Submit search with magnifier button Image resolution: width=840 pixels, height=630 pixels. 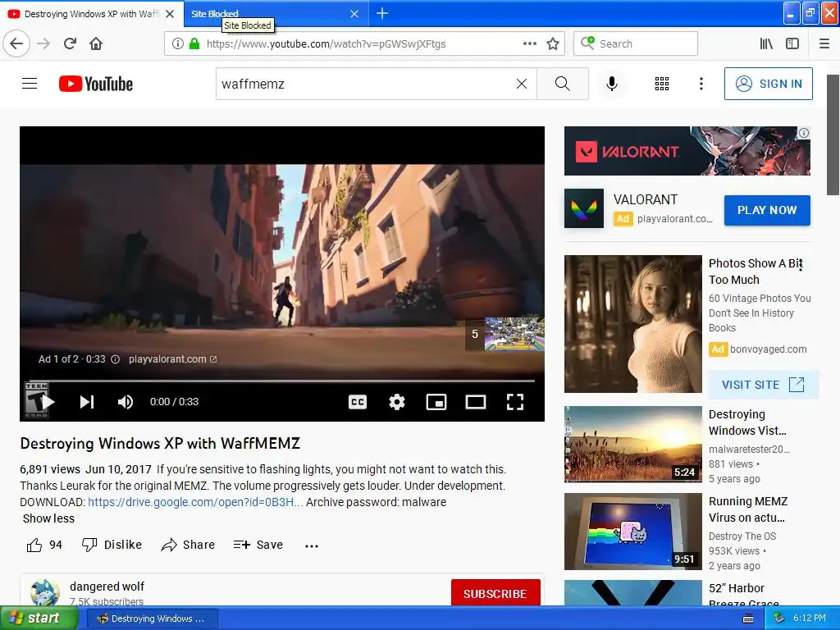click(x=563, y=84)
